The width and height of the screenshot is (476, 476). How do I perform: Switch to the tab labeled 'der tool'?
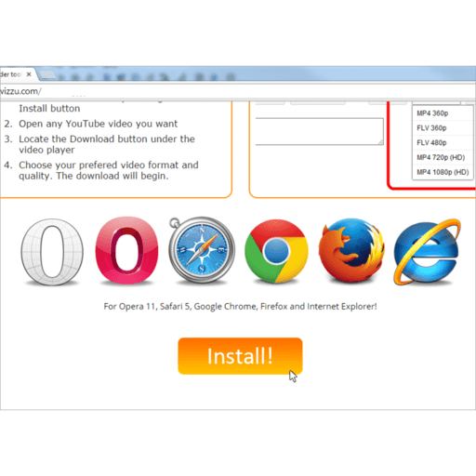click(x=10, y=74)
